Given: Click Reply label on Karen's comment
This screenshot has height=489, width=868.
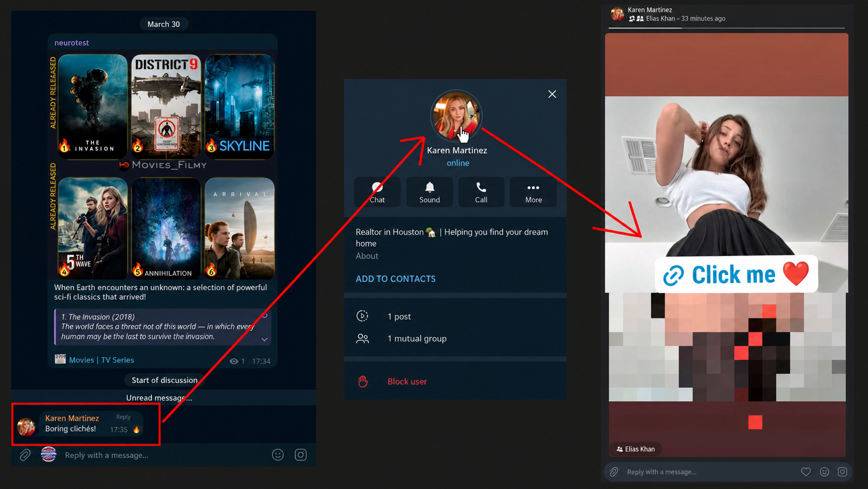Looking at the screenshot, I should point(123,417).
